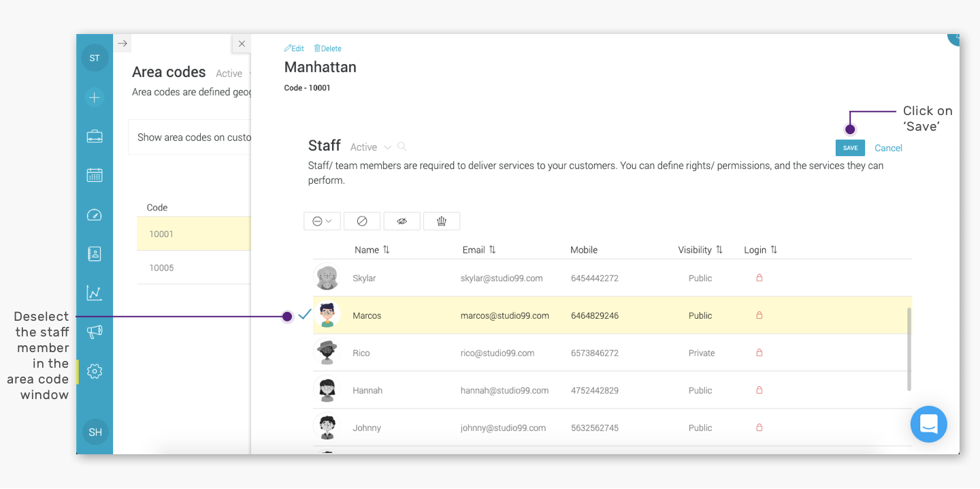This screenshot has width=980, height=489.
Task: Open the calendar icon in the sidebar
Action: [x=95, y=175]
